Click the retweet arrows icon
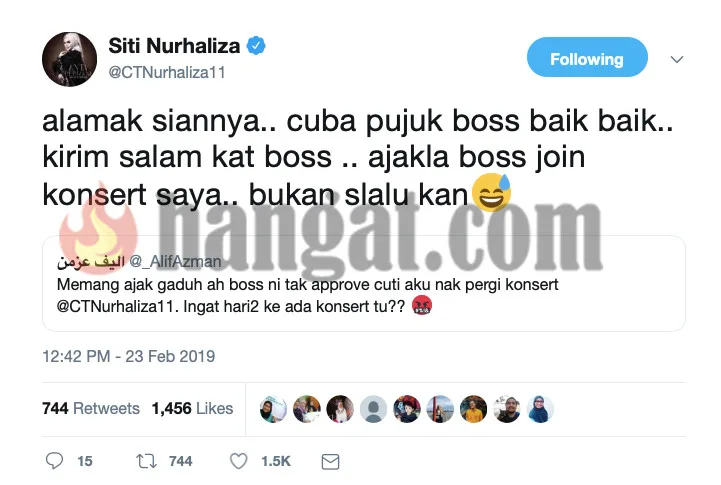 (x=147, y=461)
